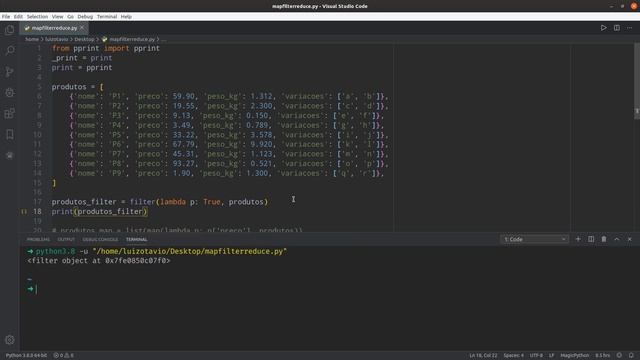This screenshot has width=640, height=360.
Task: Open the Debug menu
Action: (85, 17)
